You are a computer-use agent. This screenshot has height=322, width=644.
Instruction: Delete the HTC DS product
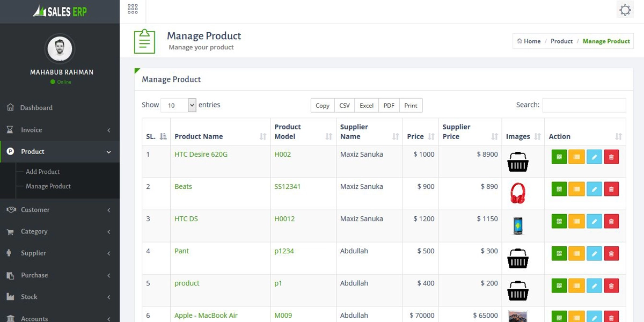(611, 221)
